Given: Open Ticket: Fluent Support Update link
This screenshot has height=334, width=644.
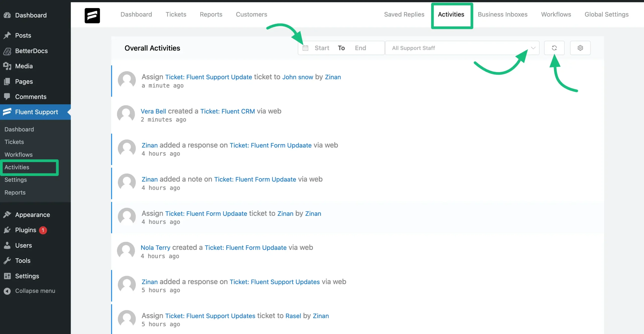Looking at the screenshot, I should [x=209, y=77].
